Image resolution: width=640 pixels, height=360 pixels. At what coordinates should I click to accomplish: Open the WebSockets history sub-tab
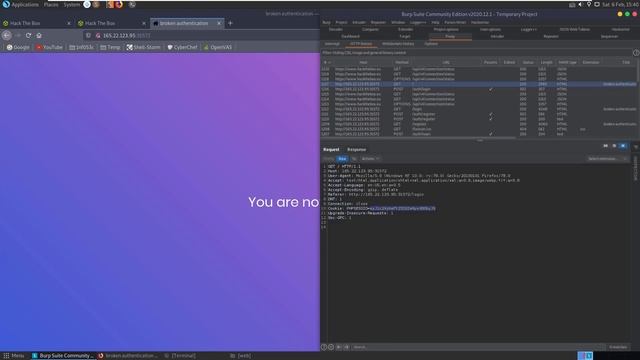pyautogui.click(x=398, y=44)
